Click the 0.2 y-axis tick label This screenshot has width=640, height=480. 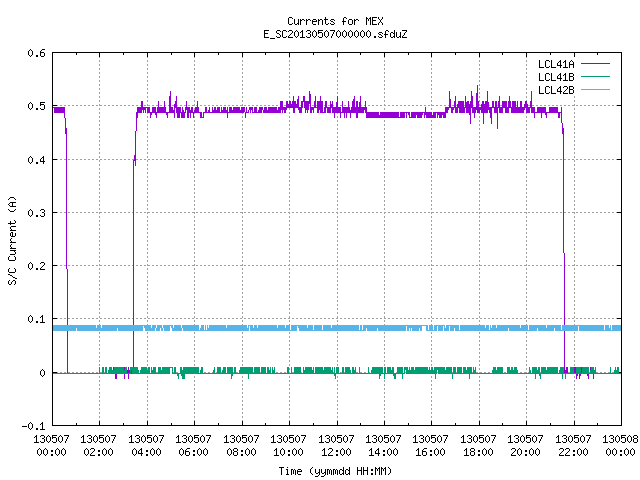point(36,266)
